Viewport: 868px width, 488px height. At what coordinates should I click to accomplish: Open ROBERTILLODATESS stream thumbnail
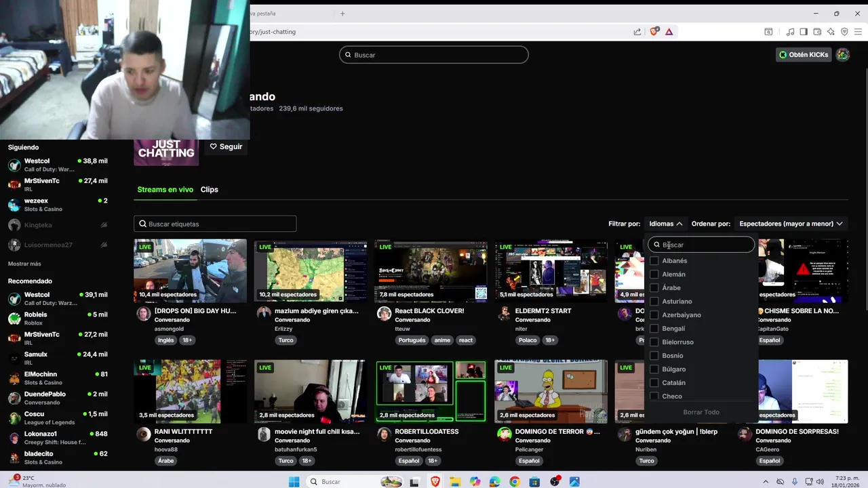click(431, 391)
